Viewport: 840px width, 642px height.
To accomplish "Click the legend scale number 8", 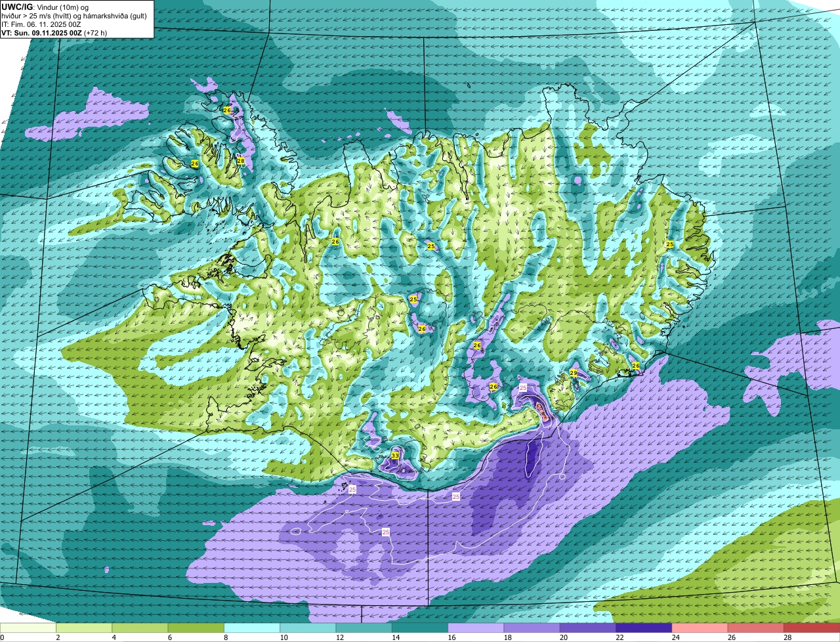I will [226, 637].
